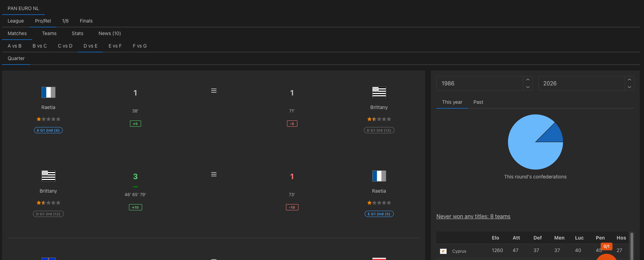Image resolution: width=644 pixels, height=260 pixels.
Task: Open the PAN EURO NL tab
Action: coord(24,8)
